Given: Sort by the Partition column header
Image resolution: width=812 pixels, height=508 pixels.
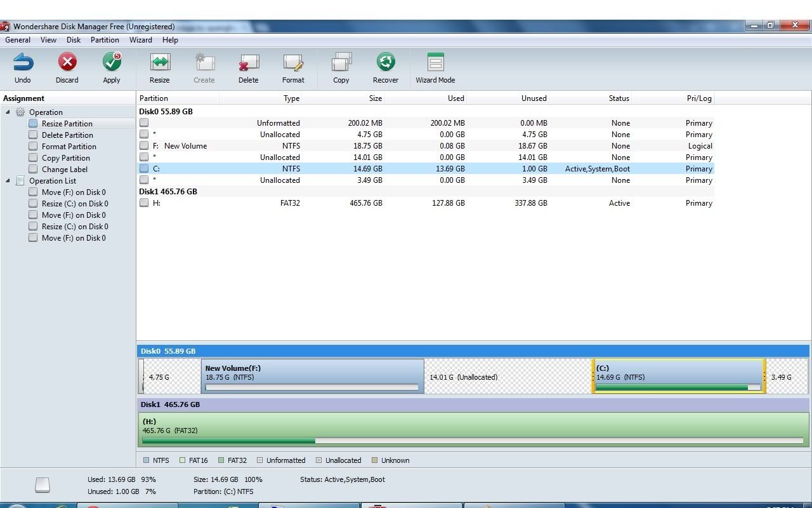Looking at the screenshot, I should [178, 98].
